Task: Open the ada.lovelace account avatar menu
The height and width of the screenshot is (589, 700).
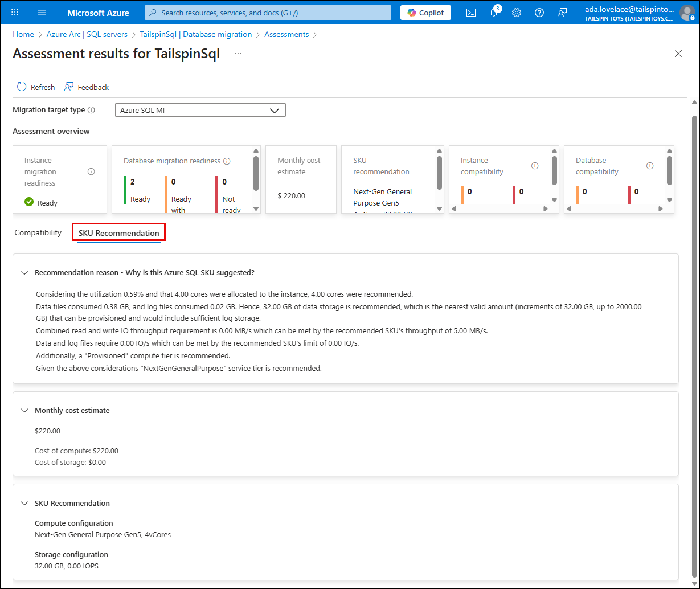Action: (x=686, y=12)
